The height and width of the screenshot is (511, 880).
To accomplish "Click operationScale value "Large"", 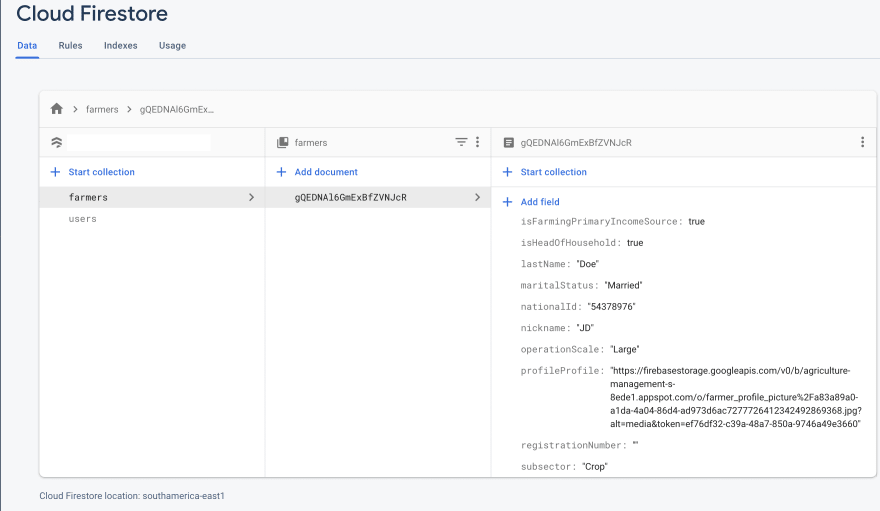I will coord(625,349).
